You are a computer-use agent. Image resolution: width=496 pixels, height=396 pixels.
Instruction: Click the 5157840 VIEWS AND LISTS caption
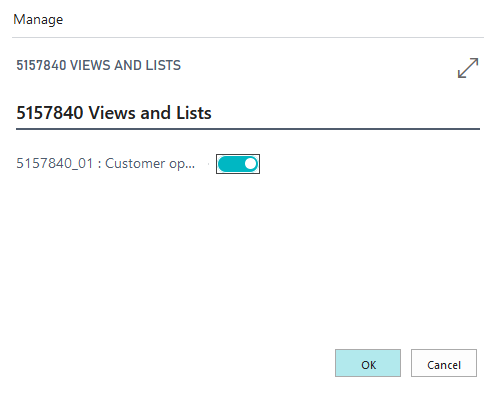(x=99, y=65)
